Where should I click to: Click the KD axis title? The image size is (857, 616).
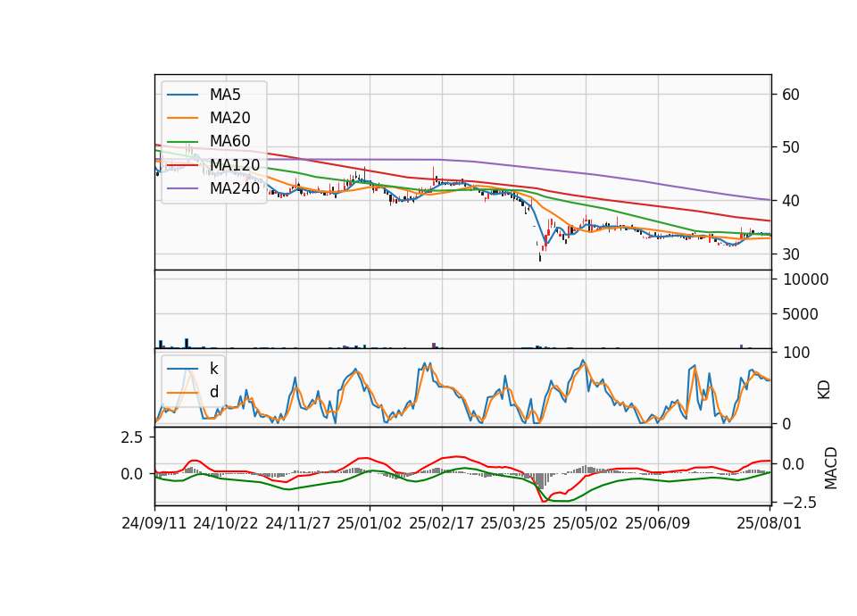coord(824,390)
